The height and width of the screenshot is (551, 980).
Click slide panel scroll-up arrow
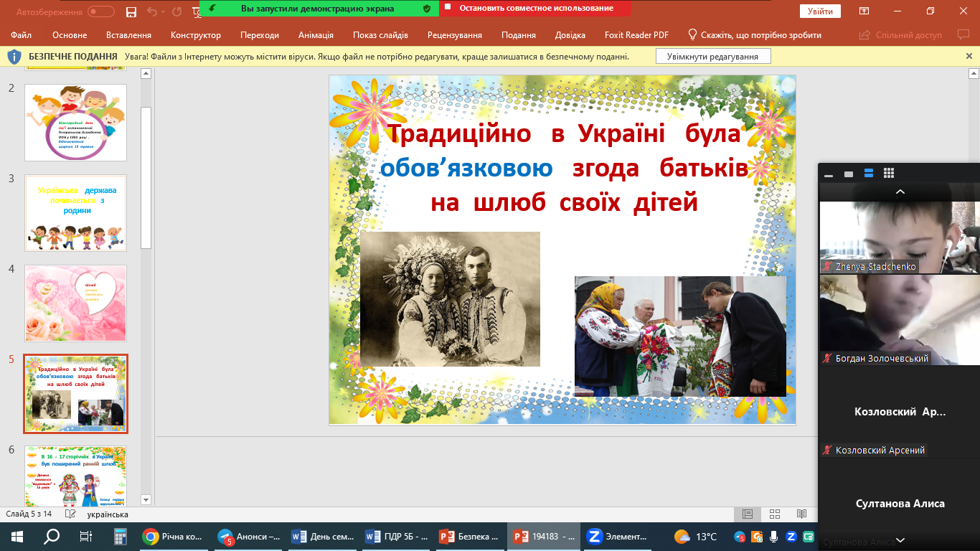tap(146, 73)
